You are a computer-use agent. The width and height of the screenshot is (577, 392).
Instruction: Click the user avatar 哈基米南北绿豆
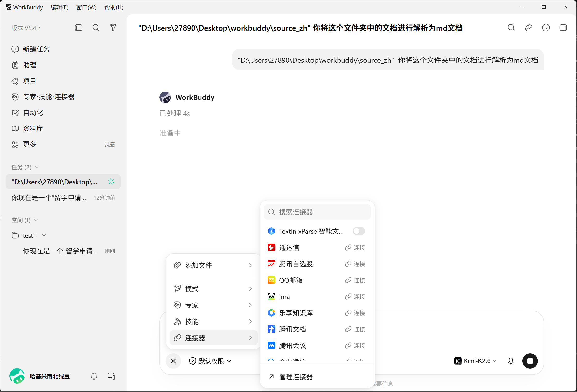pos(17,376)
